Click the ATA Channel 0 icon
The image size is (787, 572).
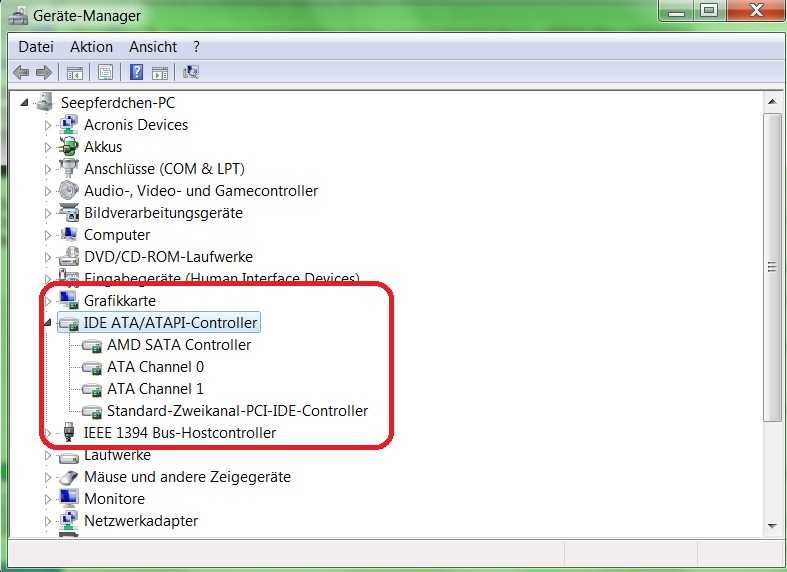click(x=91, y=367)
